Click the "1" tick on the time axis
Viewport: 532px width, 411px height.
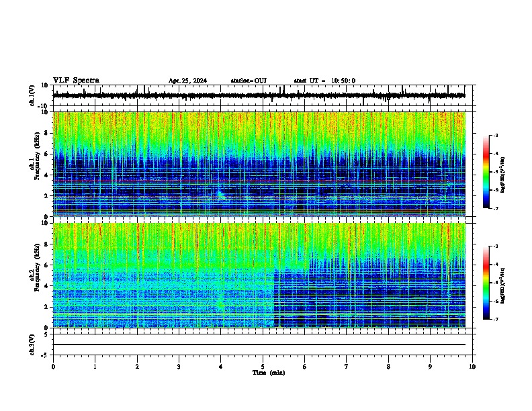coord(95,367)
